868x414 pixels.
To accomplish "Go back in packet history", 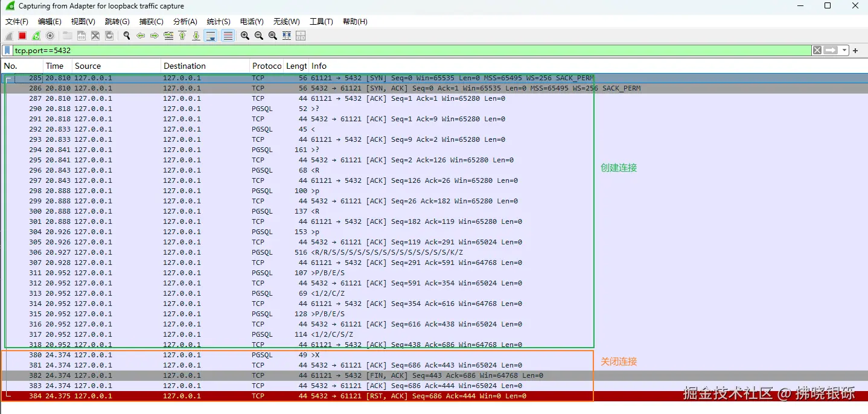I will (x=141, y=36).
